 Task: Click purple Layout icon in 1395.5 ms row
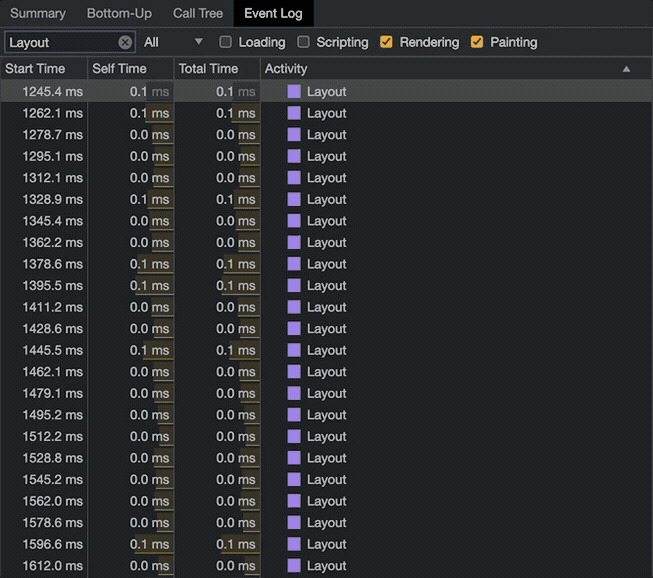(x=294, y=286)
